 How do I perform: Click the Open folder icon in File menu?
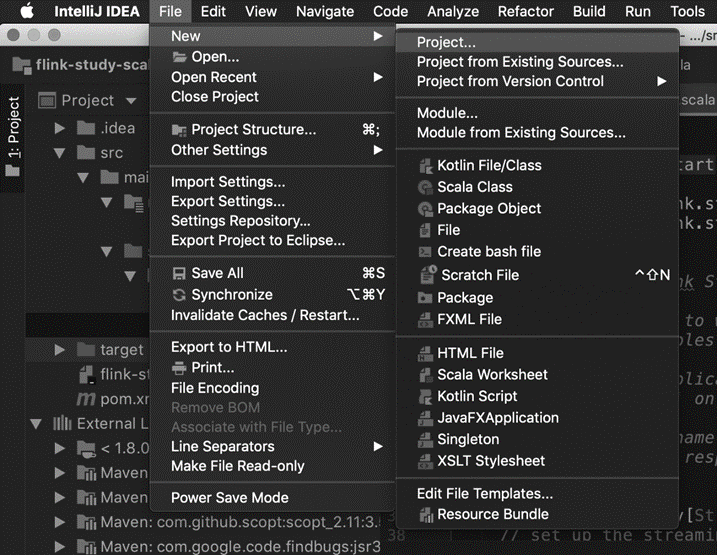(x=179, y=57)
